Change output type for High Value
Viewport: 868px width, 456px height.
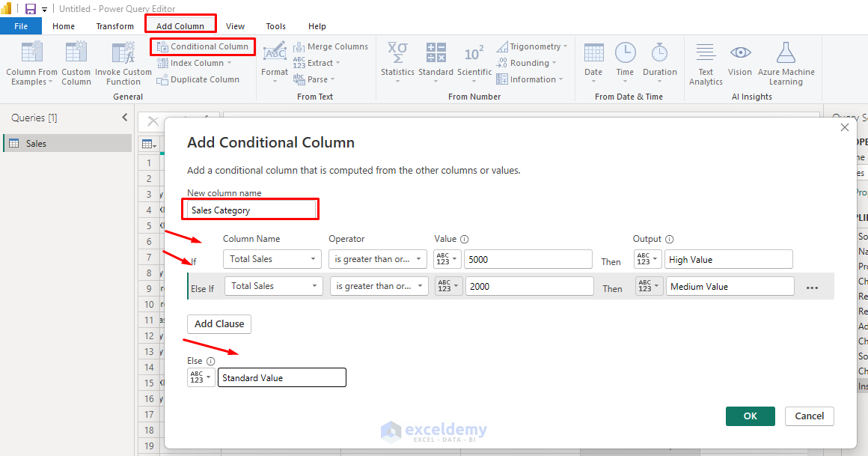tap(648, 259)
